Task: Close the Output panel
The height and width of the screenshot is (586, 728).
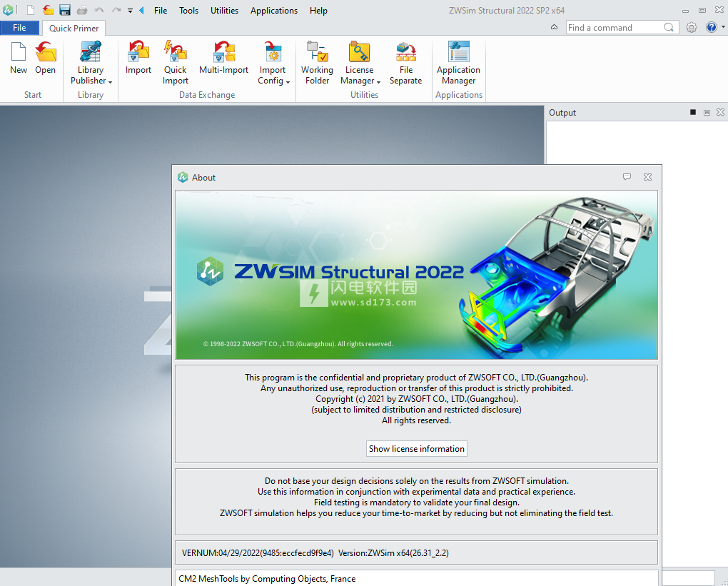Action: 720,112
